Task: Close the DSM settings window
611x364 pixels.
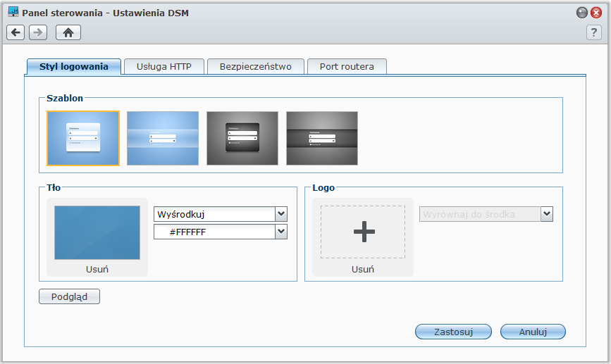Action: coord(596,13)
